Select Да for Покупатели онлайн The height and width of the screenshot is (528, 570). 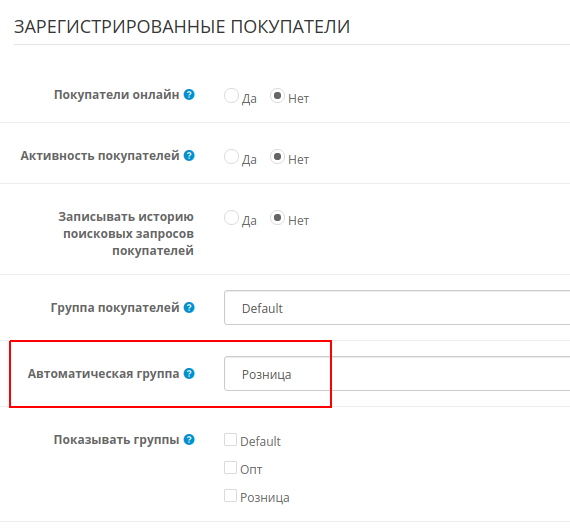point(231,96)
